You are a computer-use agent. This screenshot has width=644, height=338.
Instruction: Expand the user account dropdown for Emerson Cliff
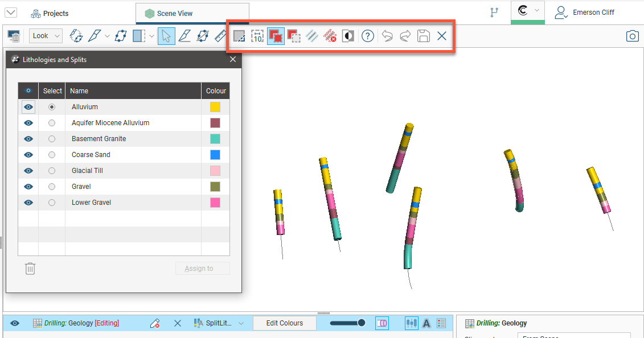click(585, 13)
